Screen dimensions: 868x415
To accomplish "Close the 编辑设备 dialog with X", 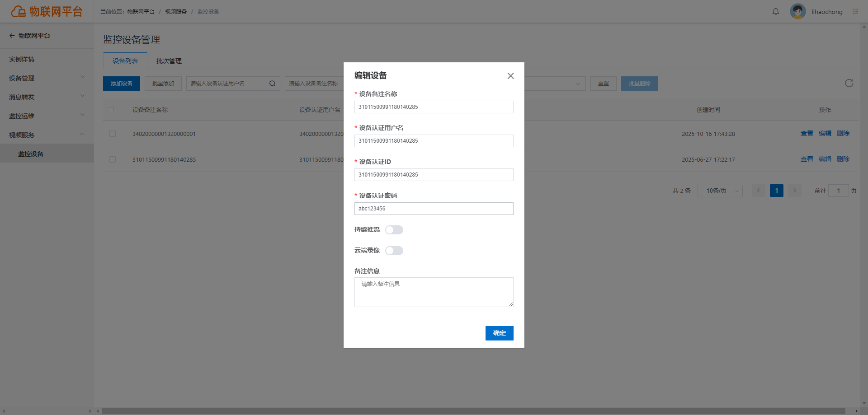I will [510, 76].
